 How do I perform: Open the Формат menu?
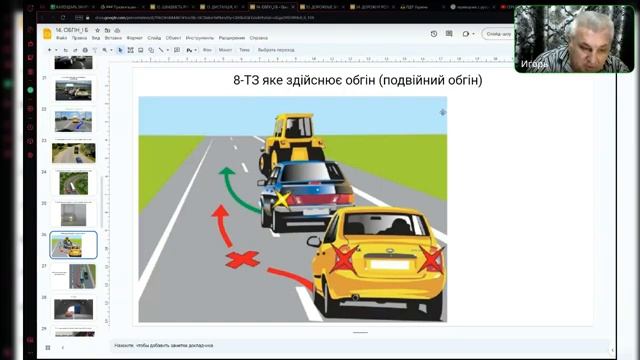tap(134, 38)
